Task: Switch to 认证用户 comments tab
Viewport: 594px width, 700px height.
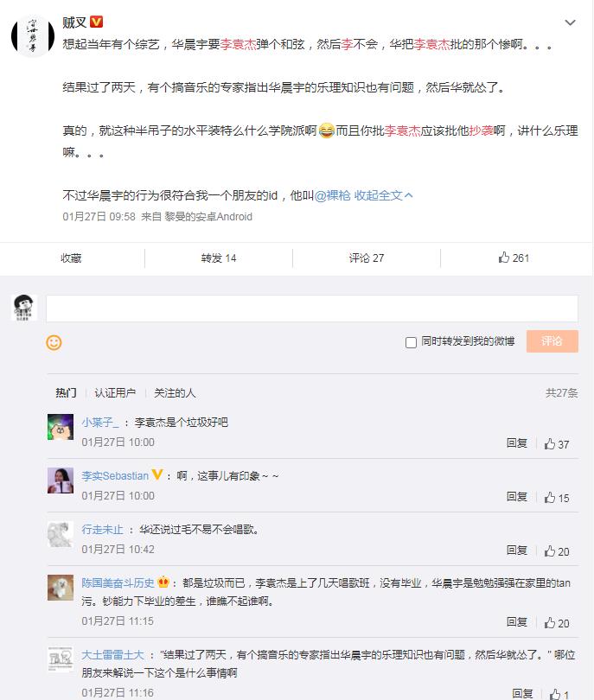Action: 115,392
